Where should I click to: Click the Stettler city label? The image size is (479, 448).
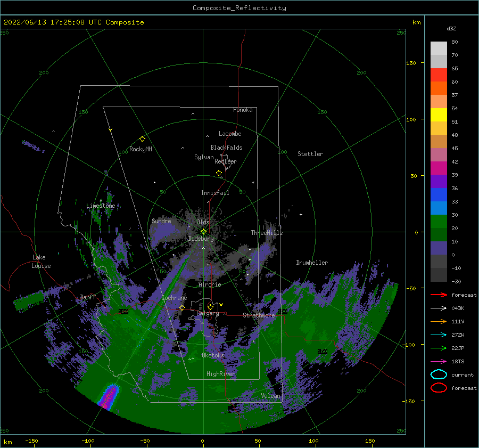(310, 154)
